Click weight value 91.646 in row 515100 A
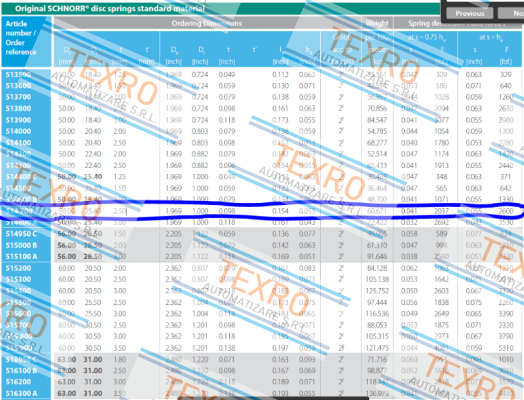 click(x=377, y=257)
